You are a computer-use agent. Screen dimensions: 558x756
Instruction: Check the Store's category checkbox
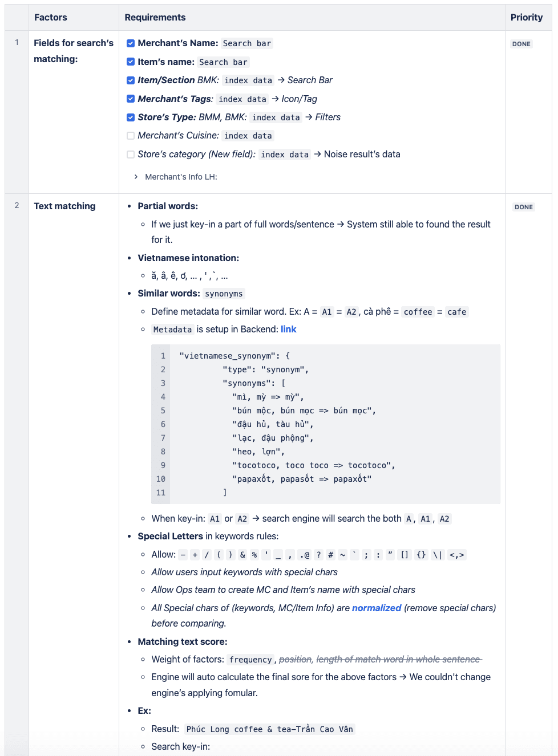coord(131,155)
